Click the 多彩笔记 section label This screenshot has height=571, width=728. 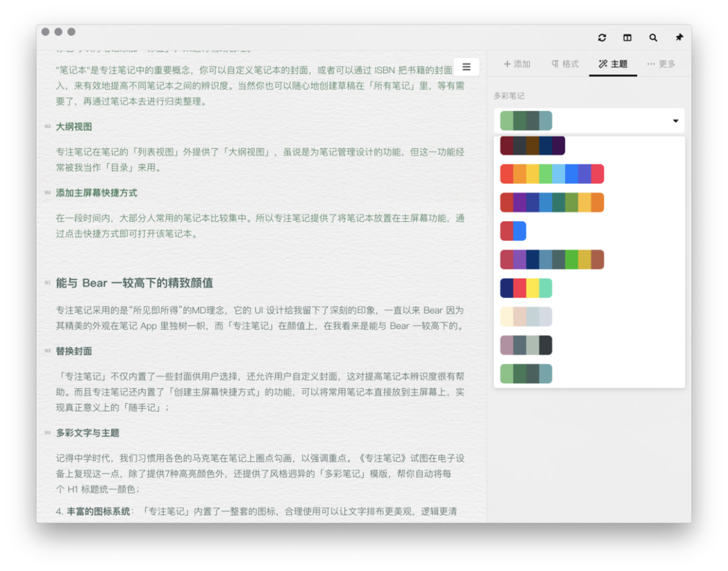pyautogui.click(x=509, y=96)
